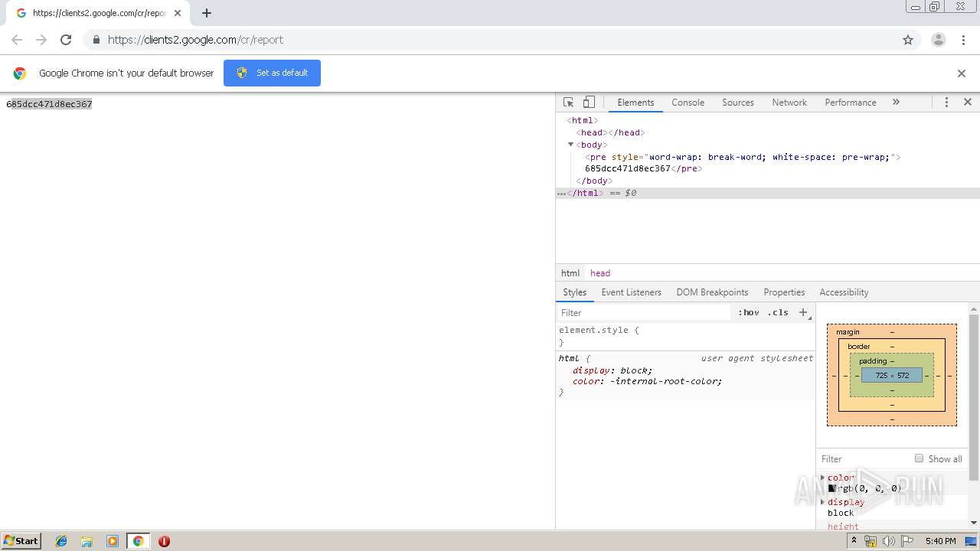Click page text 685dcc471d8ec367
The image size is (980, 551).
pyautogui.click(x=49, y=104)
